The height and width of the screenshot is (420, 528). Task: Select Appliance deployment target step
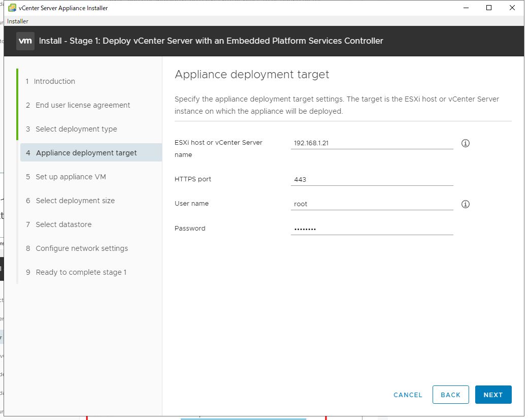point(86,153)
